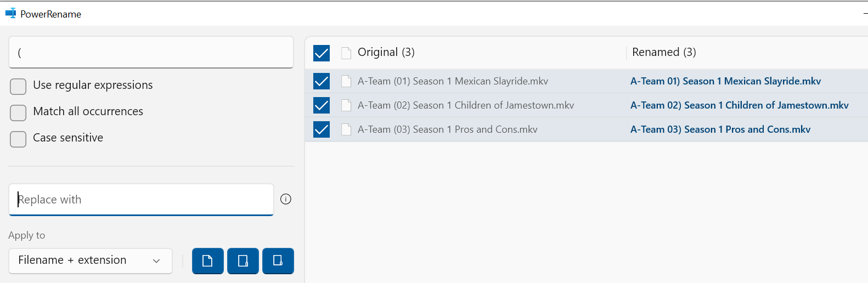Open the Replace with info tooltip icon

pyautogui.click(x=286, y=199)
